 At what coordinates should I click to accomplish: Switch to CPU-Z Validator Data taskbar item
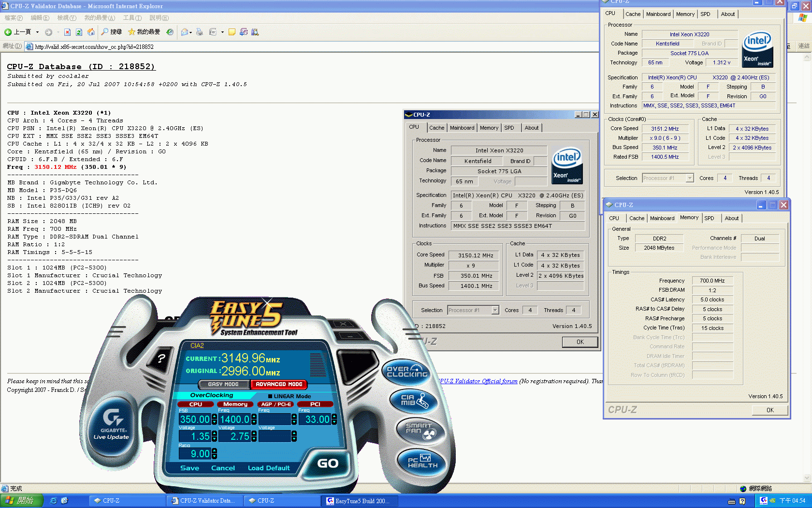coord(205,501)
